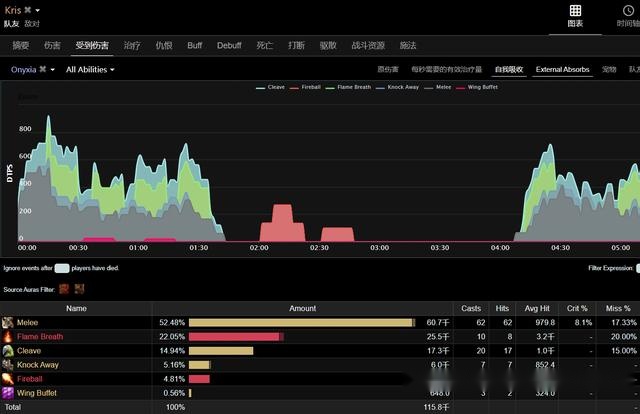Open the 驱散 dispels tab
The width and height of the screenshot is (640, 414).
pyautogui.click(x=328, y=45)
